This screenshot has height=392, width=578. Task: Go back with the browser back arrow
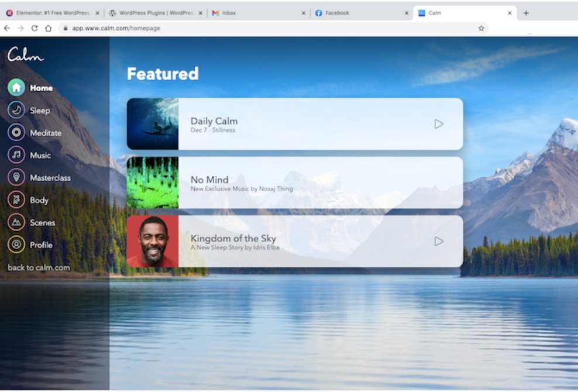click(7, 28)
